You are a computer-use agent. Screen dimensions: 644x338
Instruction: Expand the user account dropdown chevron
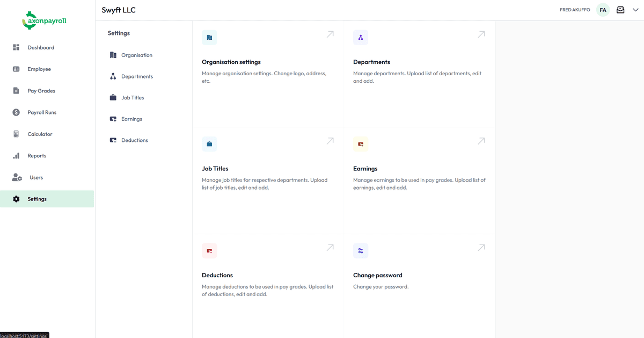[635, 10]
